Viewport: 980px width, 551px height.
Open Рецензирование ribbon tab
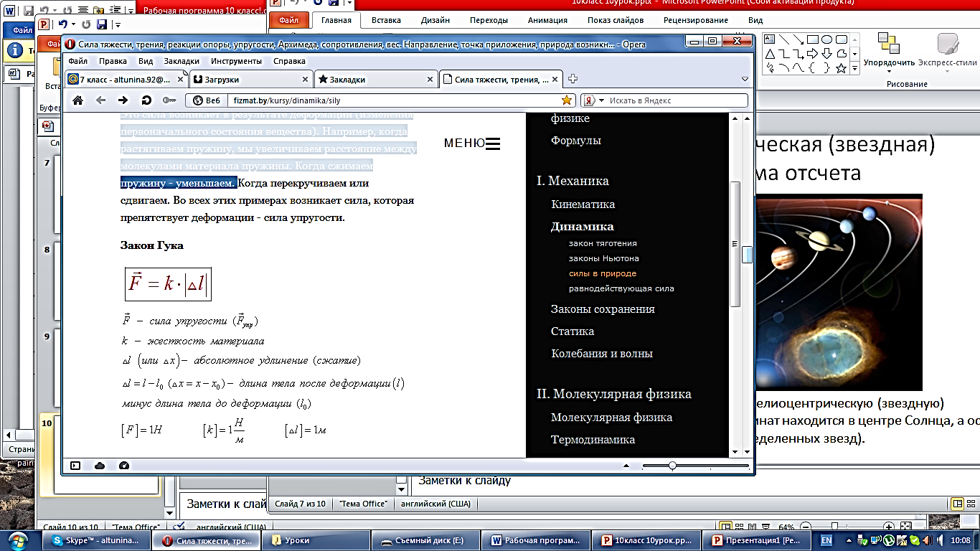pyautogui.click(x=696, y=20)
